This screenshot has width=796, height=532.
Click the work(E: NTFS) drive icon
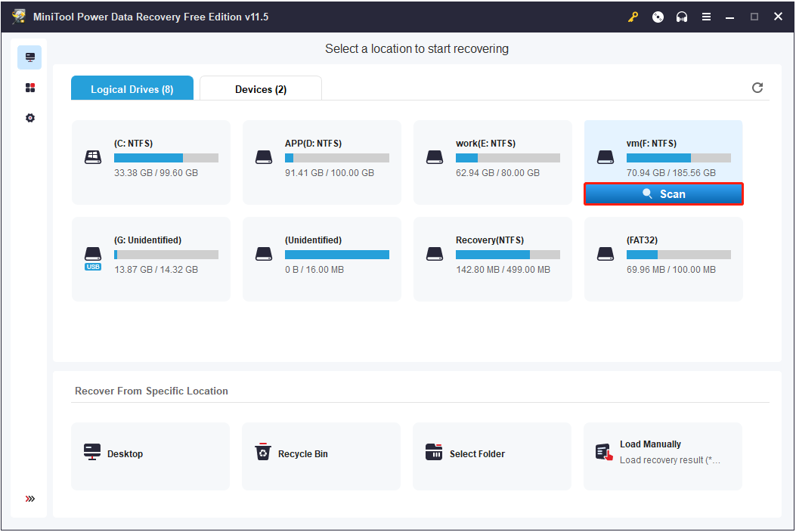point(435,157)
